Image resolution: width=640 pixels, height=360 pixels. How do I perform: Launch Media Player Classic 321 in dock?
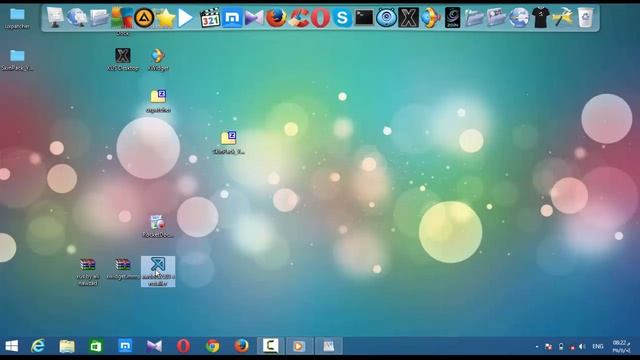[210, 18]
